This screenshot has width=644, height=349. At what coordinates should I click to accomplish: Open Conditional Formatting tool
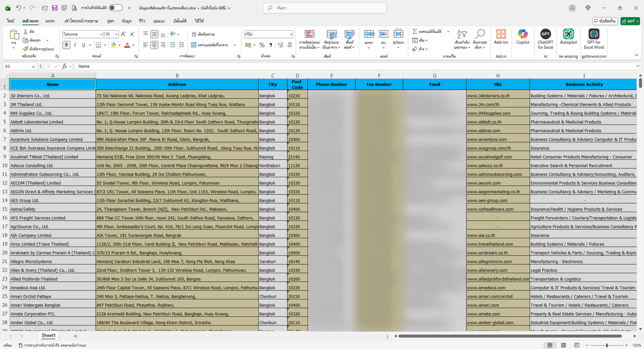309,35
